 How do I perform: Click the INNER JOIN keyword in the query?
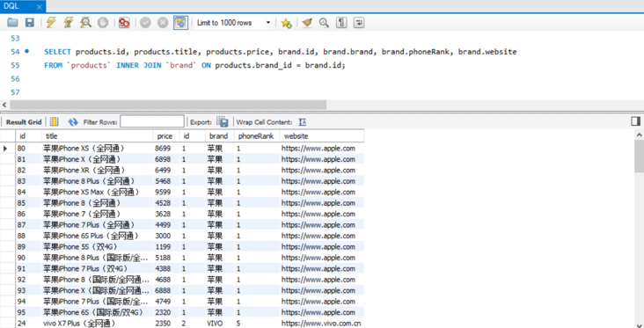[x=139, y=65]
